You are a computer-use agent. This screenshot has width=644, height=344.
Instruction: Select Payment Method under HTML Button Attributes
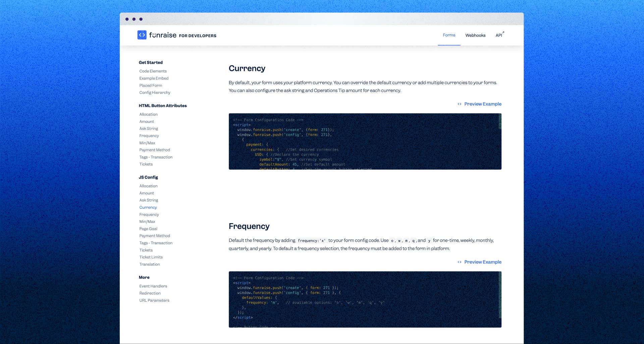pyautogui.click(x=155, y=150)
